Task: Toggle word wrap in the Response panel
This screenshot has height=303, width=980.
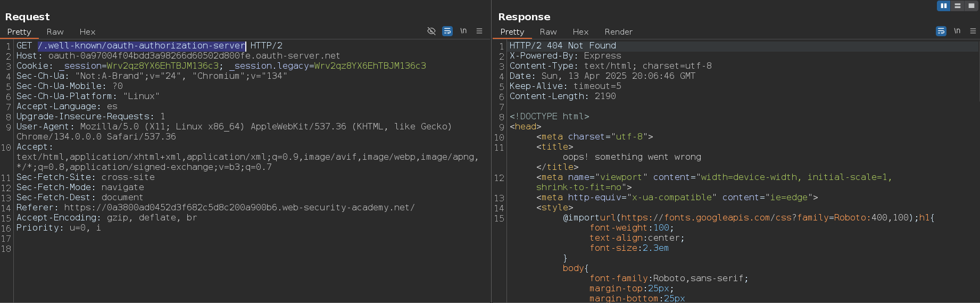Action: tap(941, 31)
